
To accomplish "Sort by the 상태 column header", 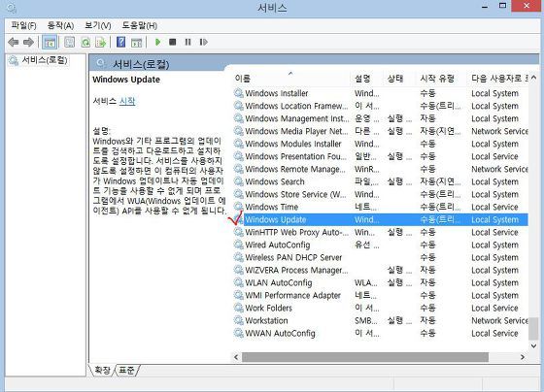I will coord(399,79).
